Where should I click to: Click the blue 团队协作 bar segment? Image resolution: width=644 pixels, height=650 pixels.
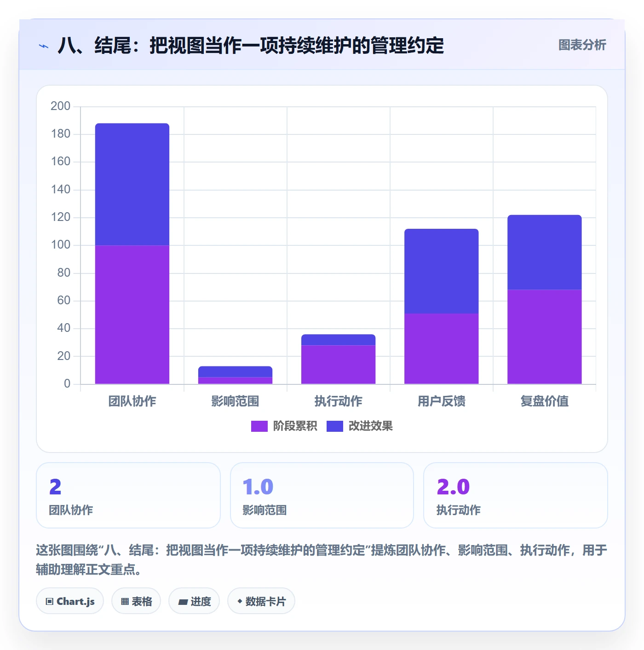tap(132, 184)
